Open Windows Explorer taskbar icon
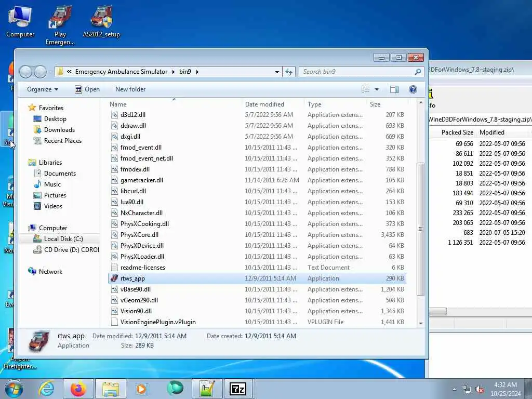This screenshot has height=399, width=532. click(111, 389)
